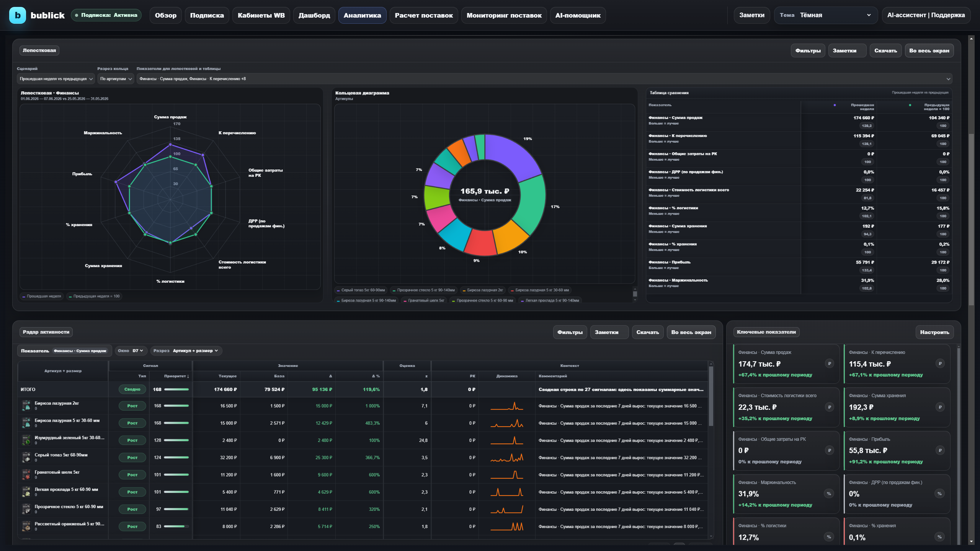Toggle Серый топаз 5кг 60-90мм donut legend item
This screenshot has height=551, width=980.
pos(361,290)
